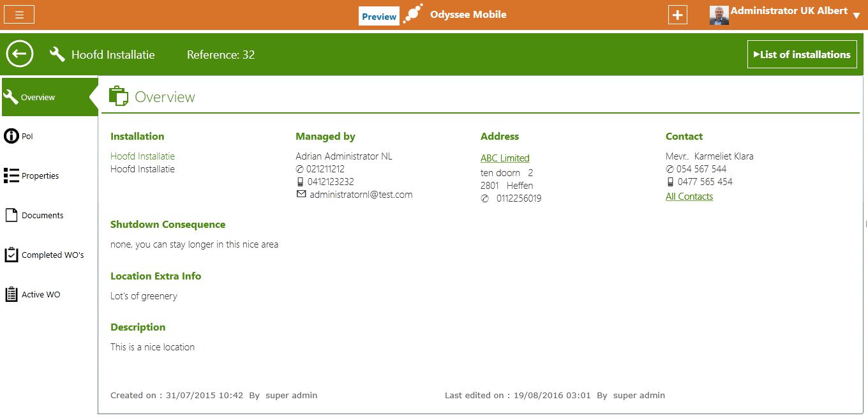Click the back arrow icon

[20, 54]
